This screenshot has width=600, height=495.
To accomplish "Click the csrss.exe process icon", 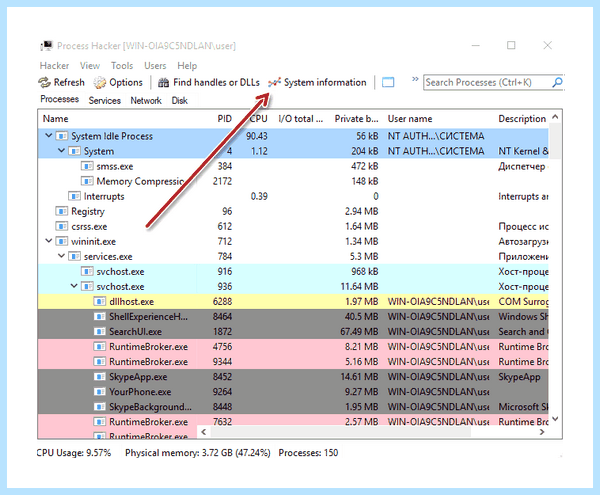I will tap(62, 226).
